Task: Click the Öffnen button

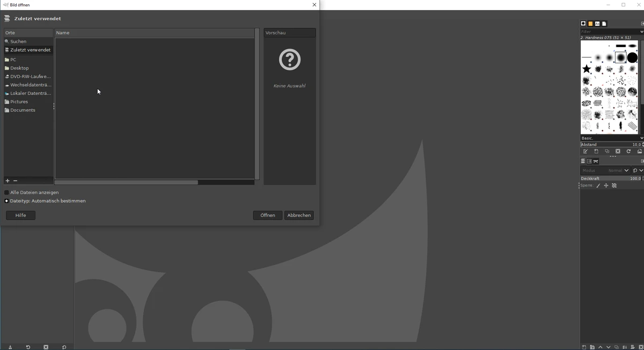Action: point(267,215)
